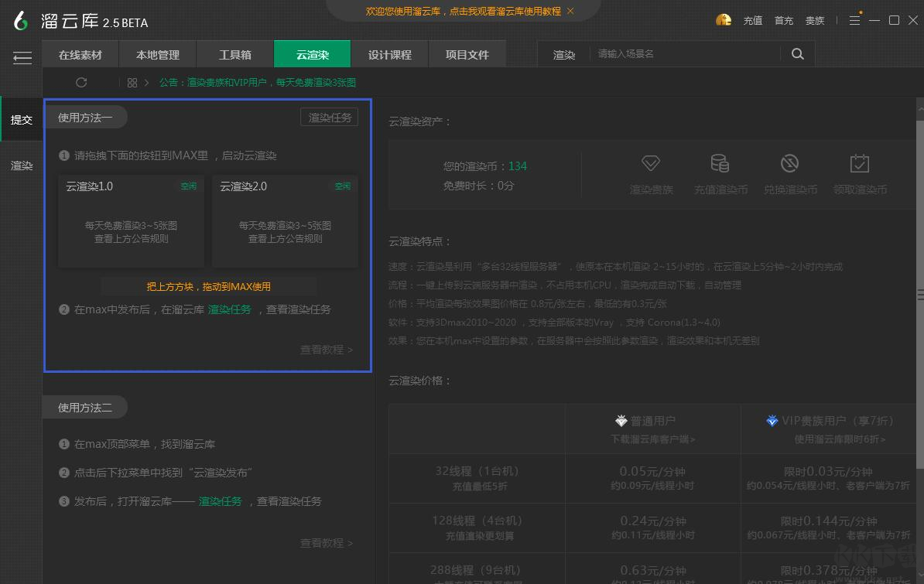Viewport: 924px width, 584px height.
Task: Switch to the 项目文件 tab
Action: tap(467, 54)
